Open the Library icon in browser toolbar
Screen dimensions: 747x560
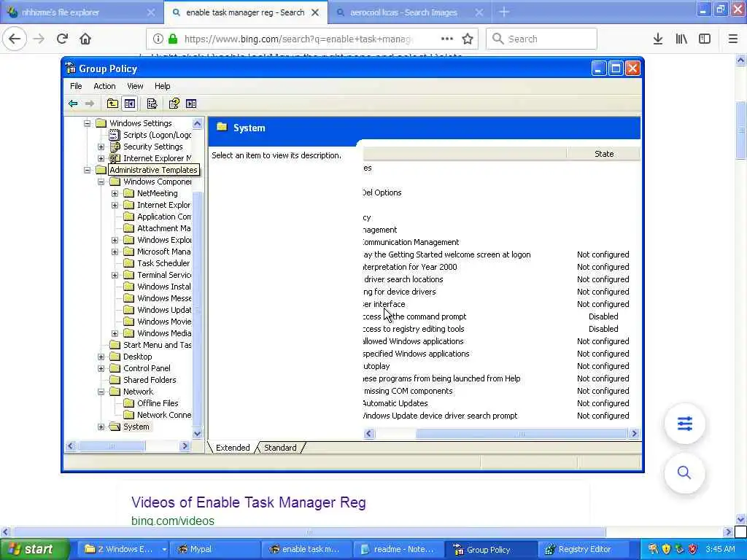coord(681,39)
